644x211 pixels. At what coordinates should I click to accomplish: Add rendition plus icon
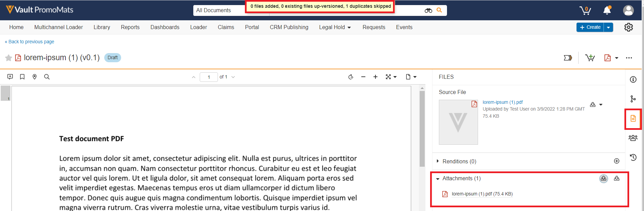[x=616, y=161]
